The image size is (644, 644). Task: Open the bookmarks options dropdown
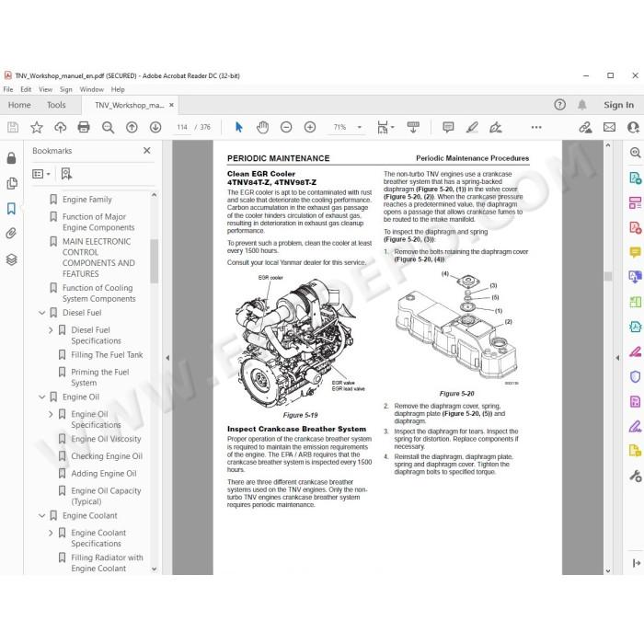click(x=41, y=174)
